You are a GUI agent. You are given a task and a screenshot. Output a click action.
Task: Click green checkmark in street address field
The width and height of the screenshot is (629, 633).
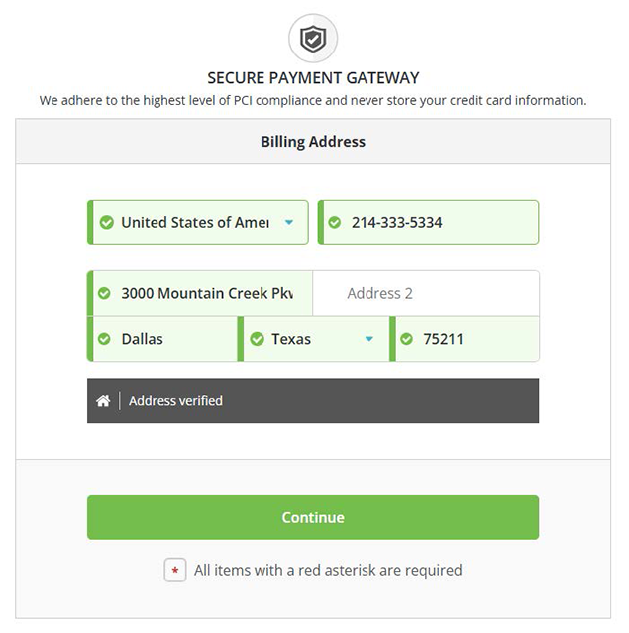105,294
